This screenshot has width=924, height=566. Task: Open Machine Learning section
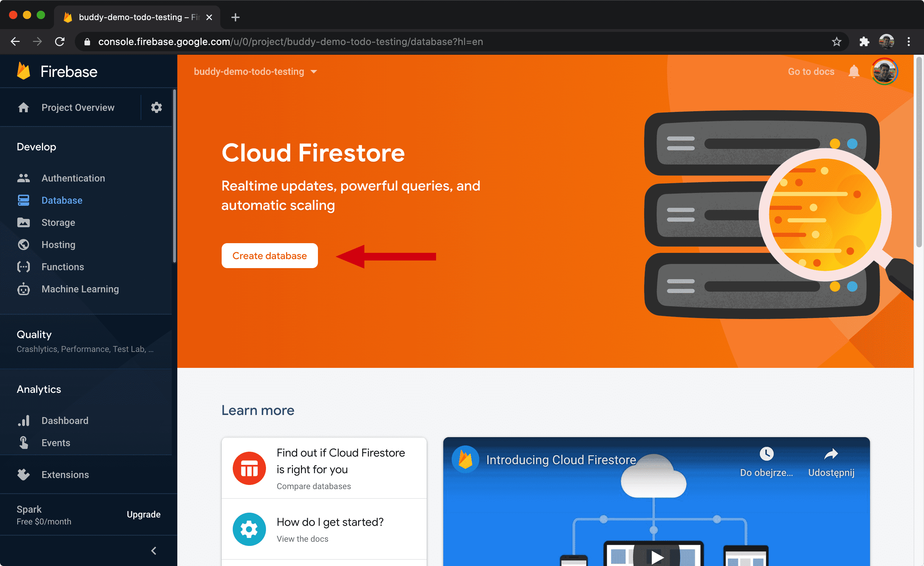coord(80,289)
